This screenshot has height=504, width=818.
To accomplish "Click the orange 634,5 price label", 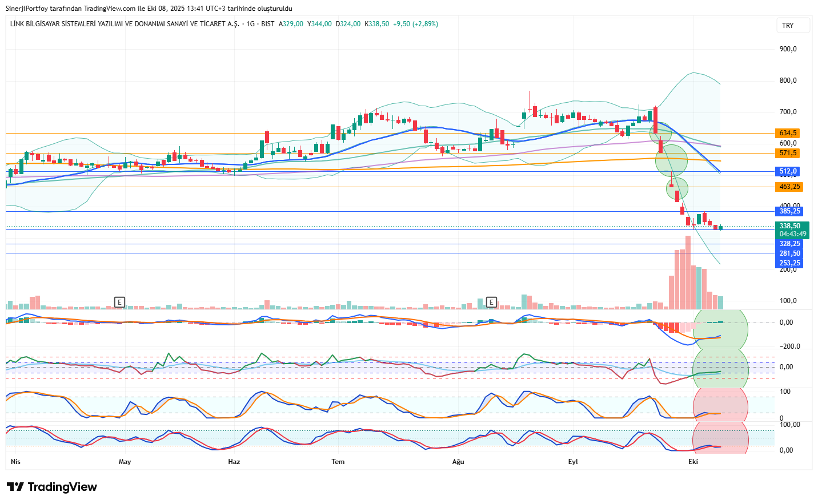I will click(788, 133).
